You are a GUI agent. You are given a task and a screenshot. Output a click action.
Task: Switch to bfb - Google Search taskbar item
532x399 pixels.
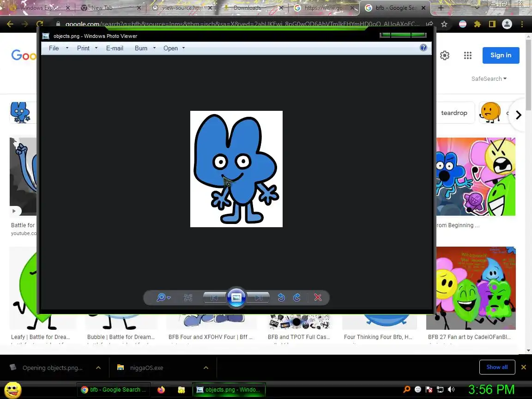[x=113, y=390]
